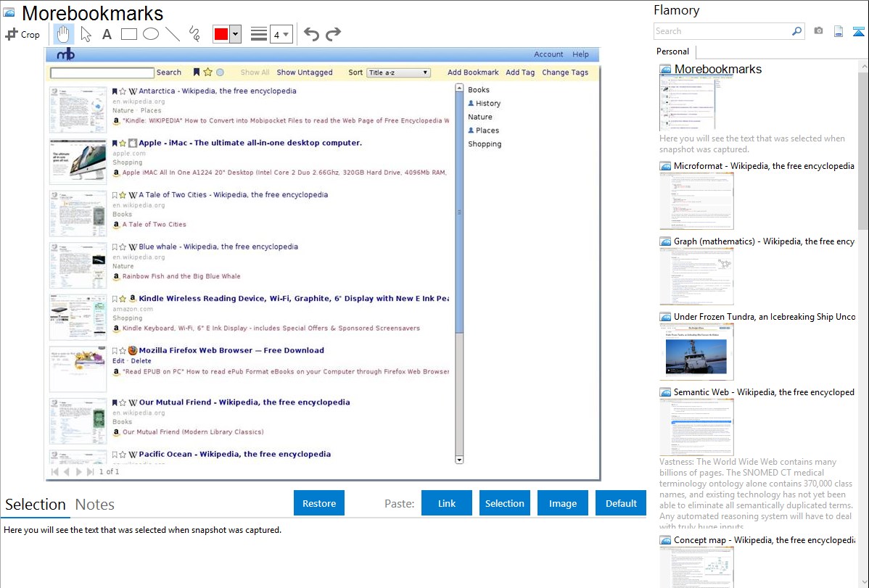Activate the hand pan tool
This screenshot has width=869, height=588.
pyautogui.click(x=63, y=34)
